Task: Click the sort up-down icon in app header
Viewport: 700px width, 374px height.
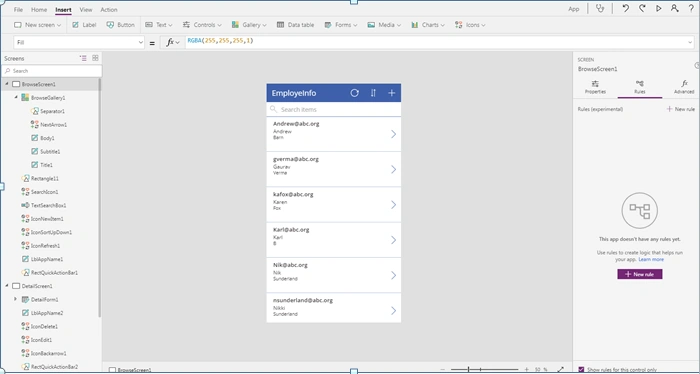Action: (373, 93)
